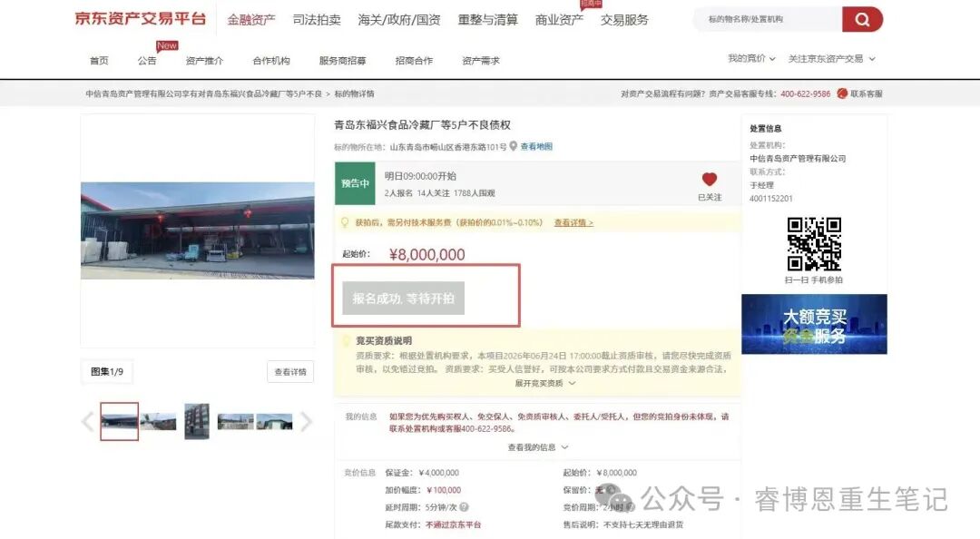Click the 报名成功,等待开拍 button
This screenshot has height=539, width=980.
(403, 299)
